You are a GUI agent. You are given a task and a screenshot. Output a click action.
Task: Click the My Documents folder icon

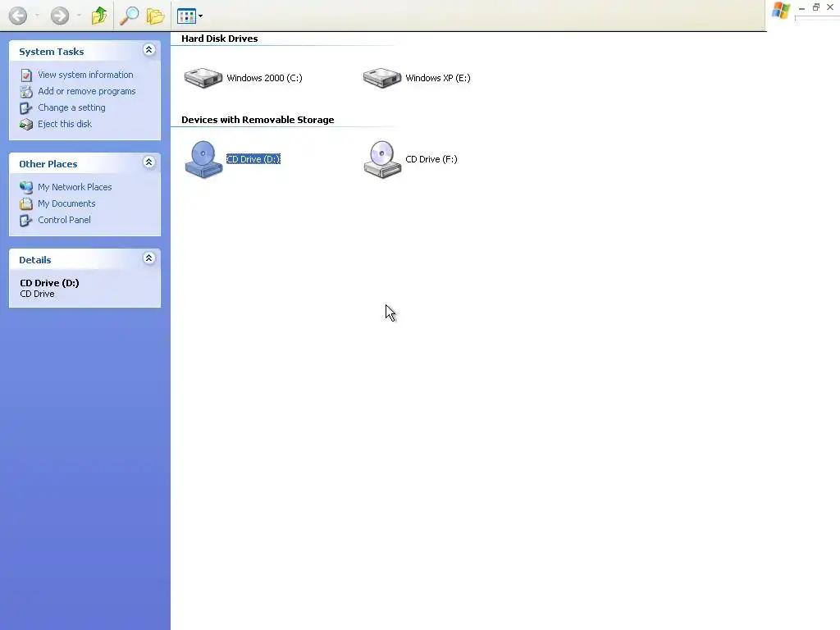[x=26, y=204]
